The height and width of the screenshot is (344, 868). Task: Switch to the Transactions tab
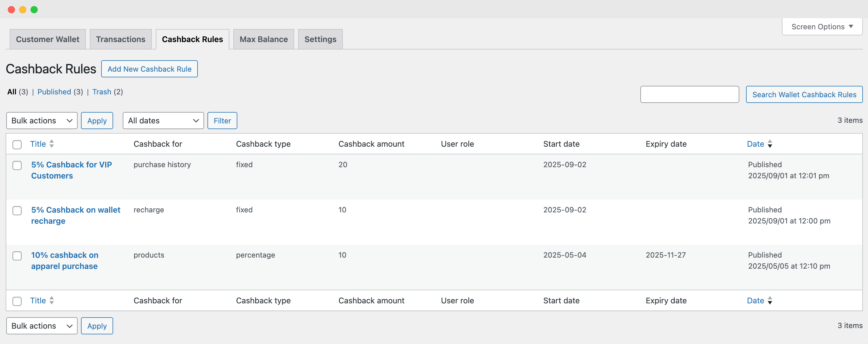121,39
